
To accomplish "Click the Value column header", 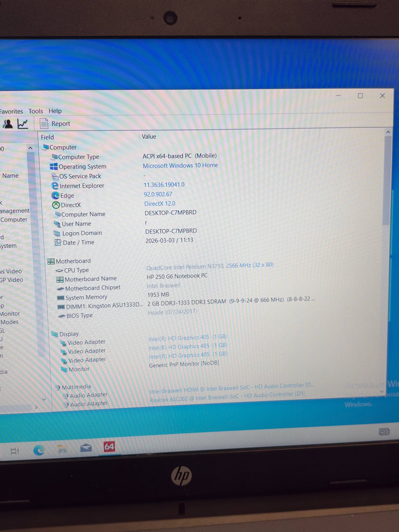I will tap(149, 137).
